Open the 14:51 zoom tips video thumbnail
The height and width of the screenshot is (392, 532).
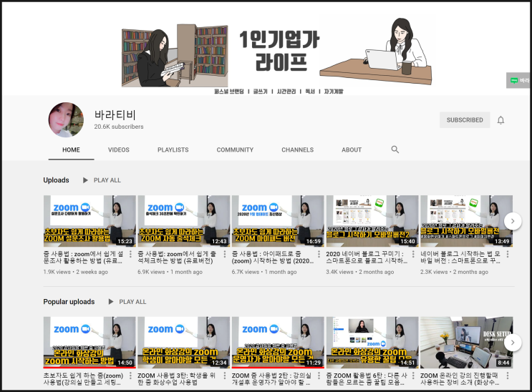[x=372, y=343]
